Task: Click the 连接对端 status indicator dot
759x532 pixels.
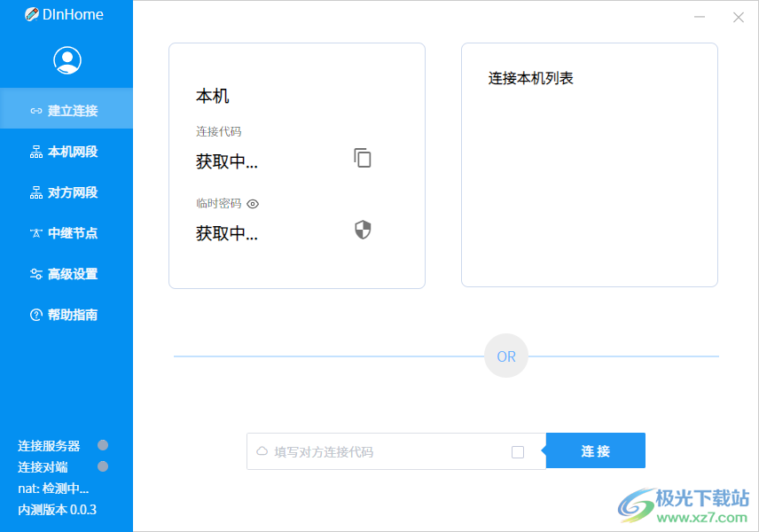Action: point(102,467)
